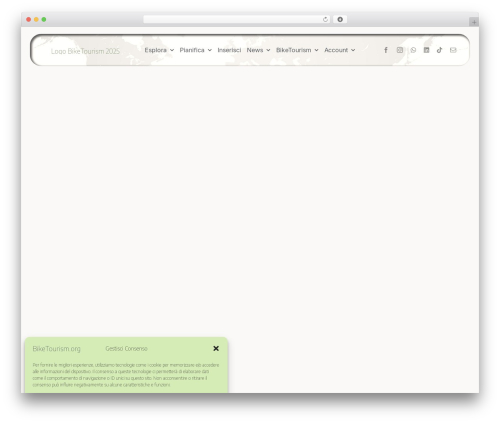Viewport: 500px width, 423px height.
Task: Open the BikeTourism menu item
Action: 294,50
